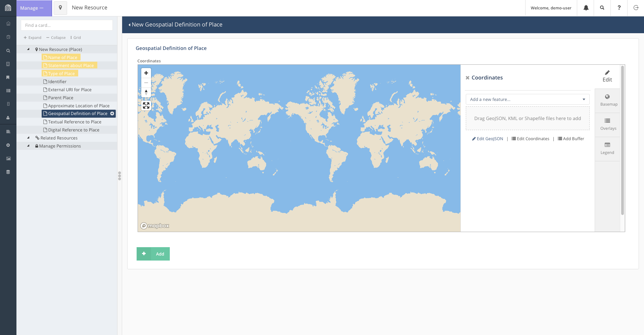Reset map bearing with compass button
Screen dimensions: 644x335
click(146, 92)
